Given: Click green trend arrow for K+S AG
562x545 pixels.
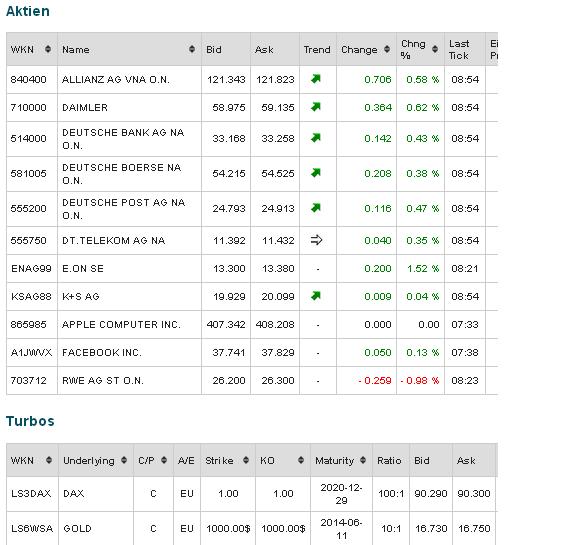Looking at the screenshot, I should pyautogui.click(x=316, y=296).
